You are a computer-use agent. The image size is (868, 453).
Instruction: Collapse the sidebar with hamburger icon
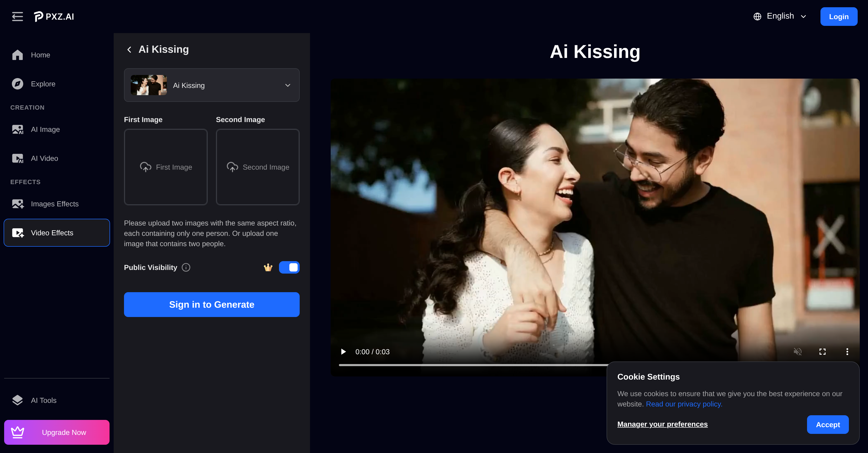(17, 16)
